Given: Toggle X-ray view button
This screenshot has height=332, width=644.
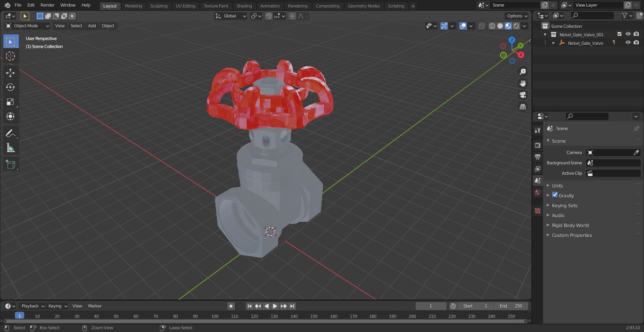Looking at the screenshot, I should tap(481, 26).
